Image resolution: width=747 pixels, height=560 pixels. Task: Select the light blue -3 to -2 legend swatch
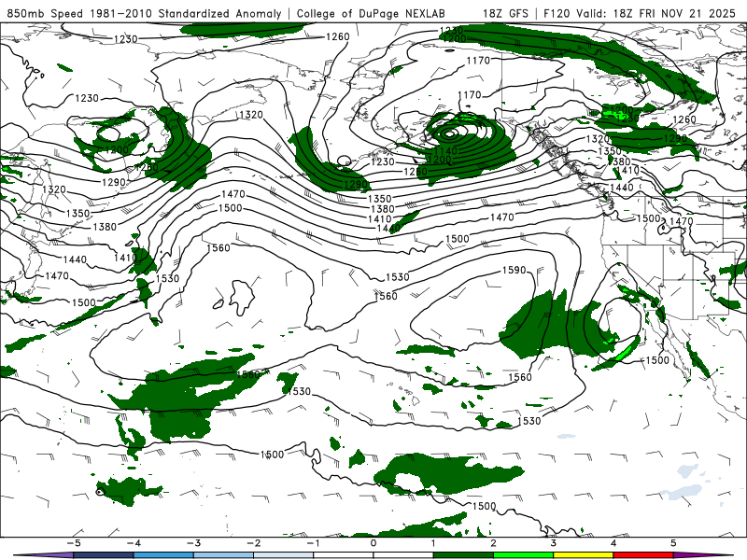[223, 555]
